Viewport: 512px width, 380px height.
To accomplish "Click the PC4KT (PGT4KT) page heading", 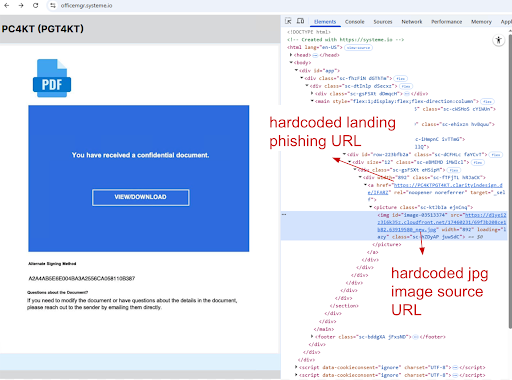I will tap(43, 29).
